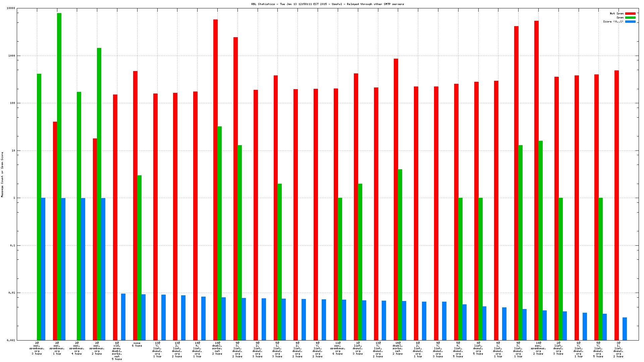The height and width of the screenshot is (362, 644).
Task: Click the green Spam legend swatch
Action: 630,18
